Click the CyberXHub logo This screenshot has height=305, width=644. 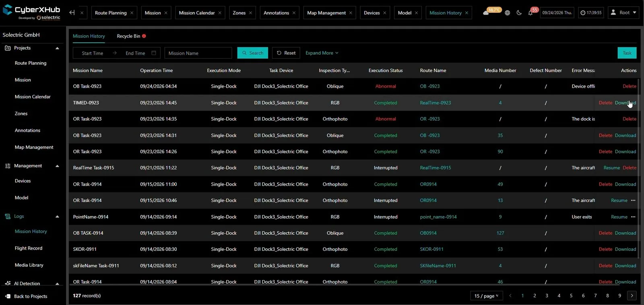[x=31, y=12]
